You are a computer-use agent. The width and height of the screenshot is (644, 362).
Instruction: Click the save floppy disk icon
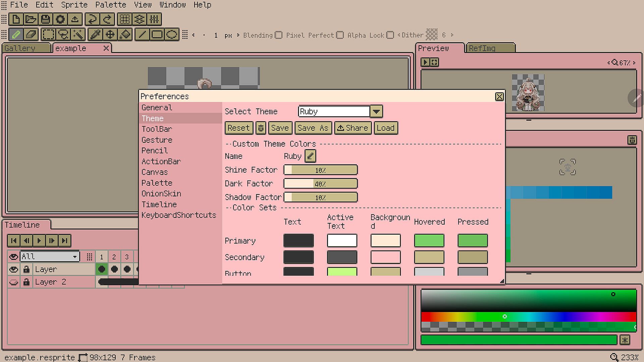coord(46,19)
